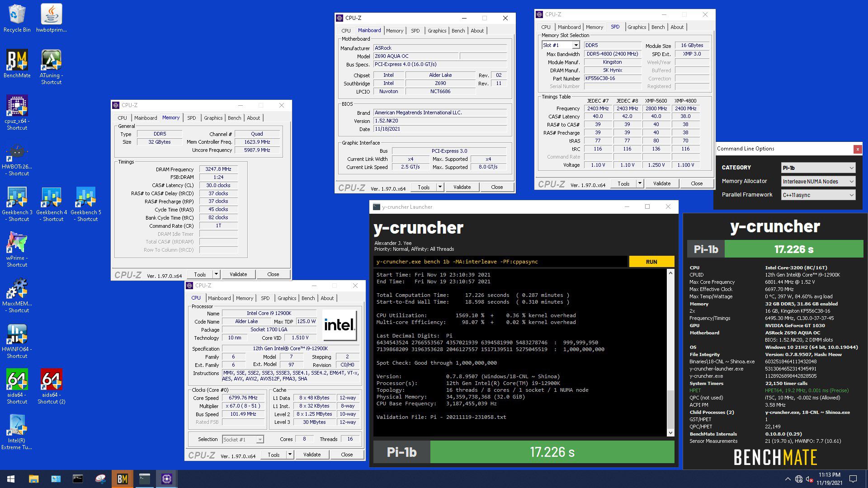Launch Geekbench 3 shortcut
Viewport: 868px width, 488px height.
click(17, 204)
